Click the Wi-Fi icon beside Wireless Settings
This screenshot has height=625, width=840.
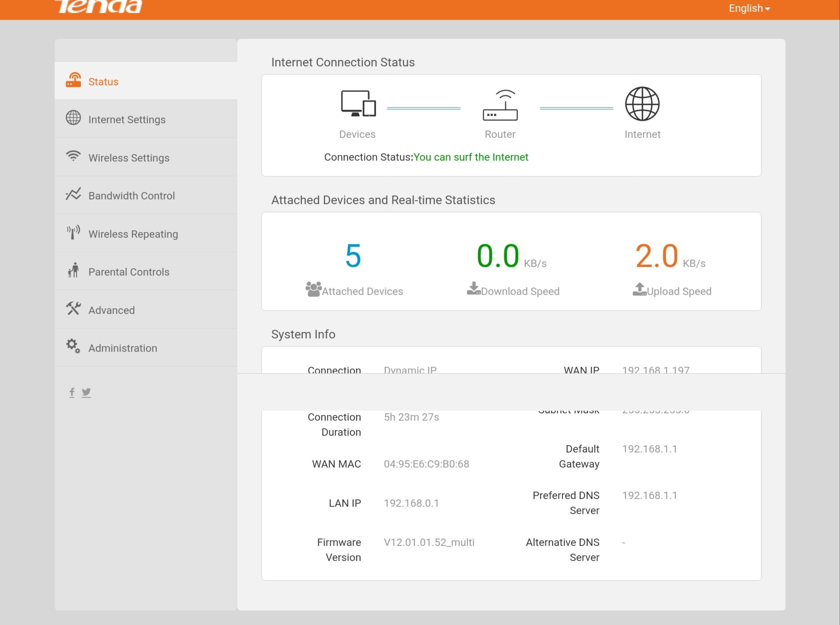(x=73, y=156)
